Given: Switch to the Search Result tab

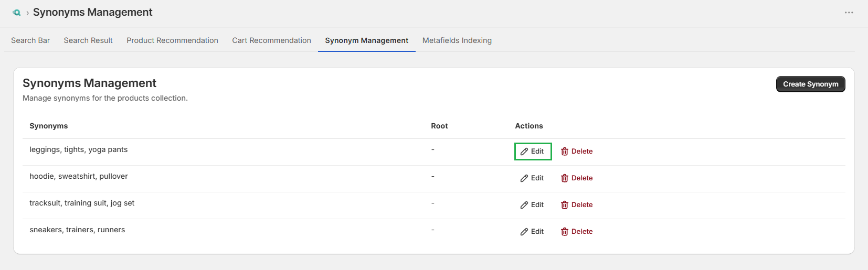Looking at the screenshot, I should pos(88,40).
